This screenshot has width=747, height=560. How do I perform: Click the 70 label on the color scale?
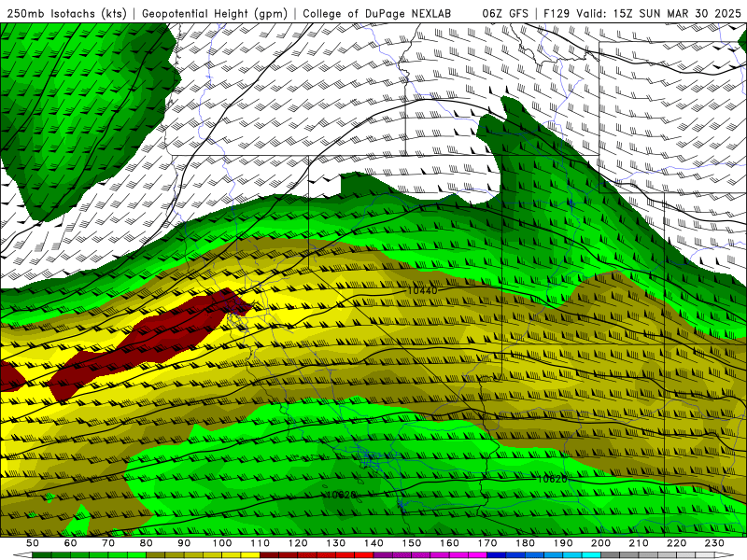coord(108,543)
